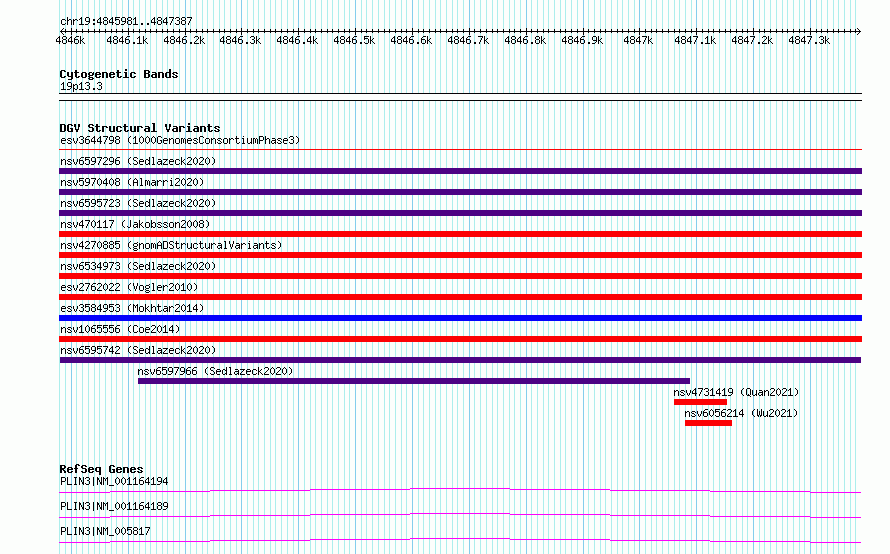Click the chr19:4845981..4847387 coordinate label
The width and height of the screenshot is (890, 554).
(x=126, y=21)
